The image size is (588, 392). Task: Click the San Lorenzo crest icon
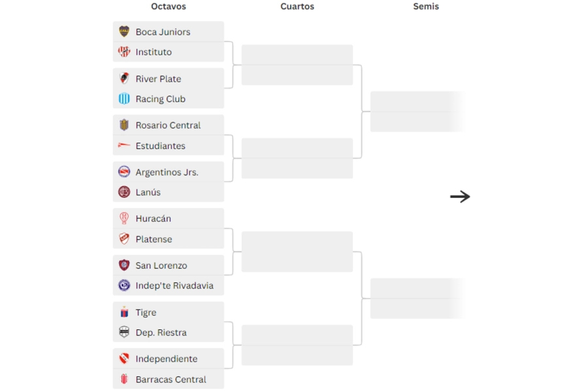(124, 265)
